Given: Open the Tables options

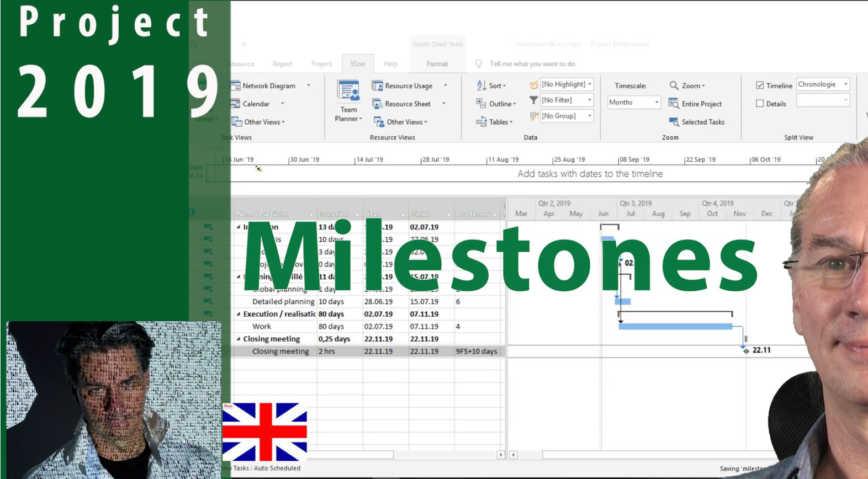Looking at the screenshot, I should (x=494, y=122).
